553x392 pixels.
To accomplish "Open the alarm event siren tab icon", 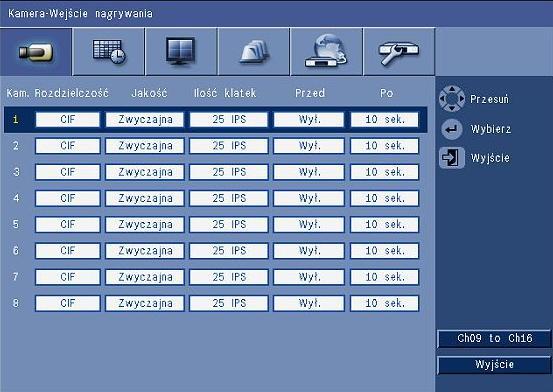I will tap(254, 52).
